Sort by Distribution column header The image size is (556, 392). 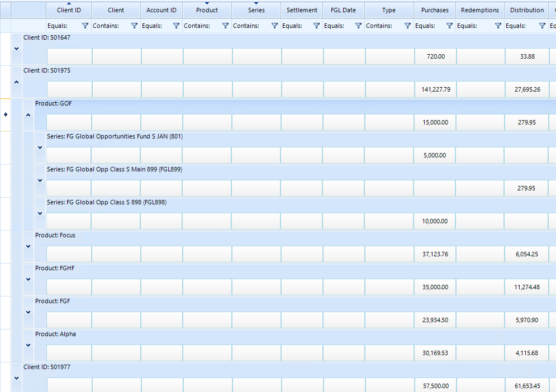[x=527, y=10]
